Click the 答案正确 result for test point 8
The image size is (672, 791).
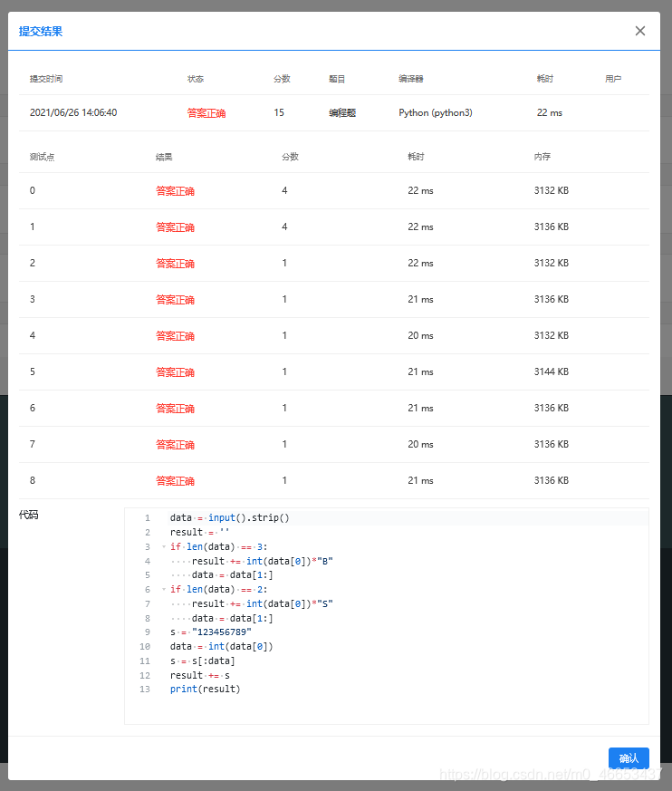[x=175, y=481]
